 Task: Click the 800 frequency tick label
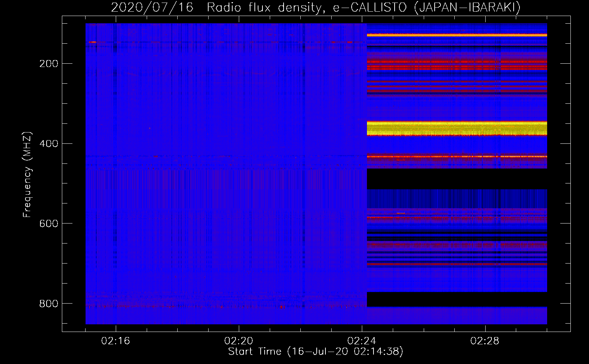[49, 303]
